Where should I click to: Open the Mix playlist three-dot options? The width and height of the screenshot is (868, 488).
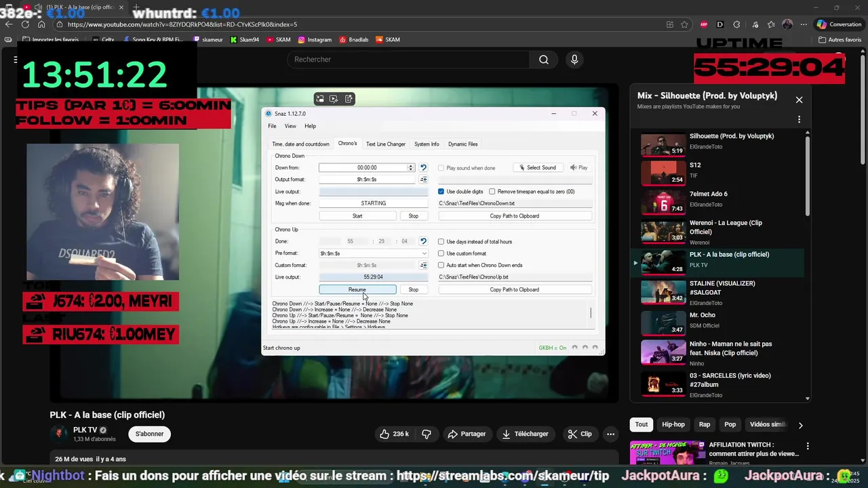[799, 119]
